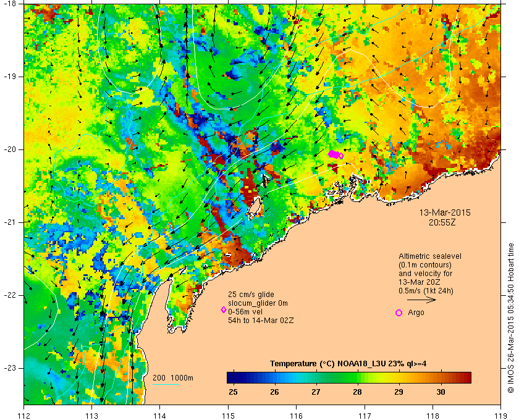This screenshot has height=420, width=519.
Task: Click the longitude axis label '115'
Action: [228, 416]
